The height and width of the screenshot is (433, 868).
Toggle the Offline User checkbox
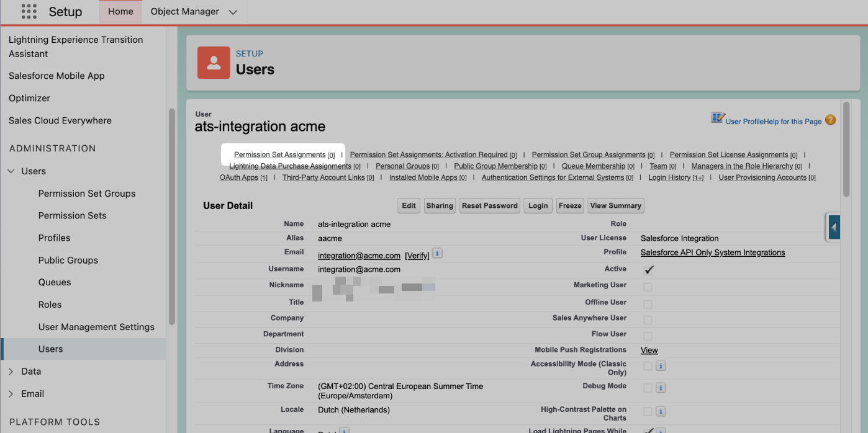click(648, 304)
